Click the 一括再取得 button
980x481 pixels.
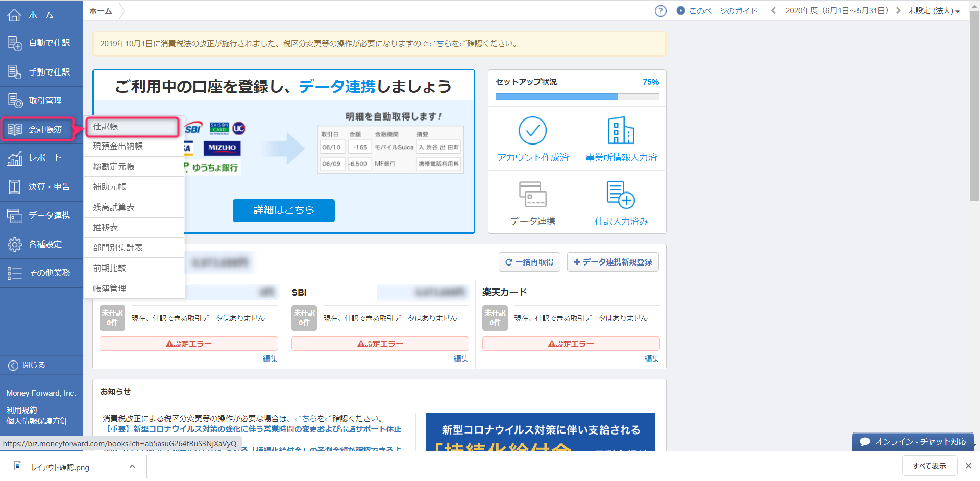click(529, 262)
